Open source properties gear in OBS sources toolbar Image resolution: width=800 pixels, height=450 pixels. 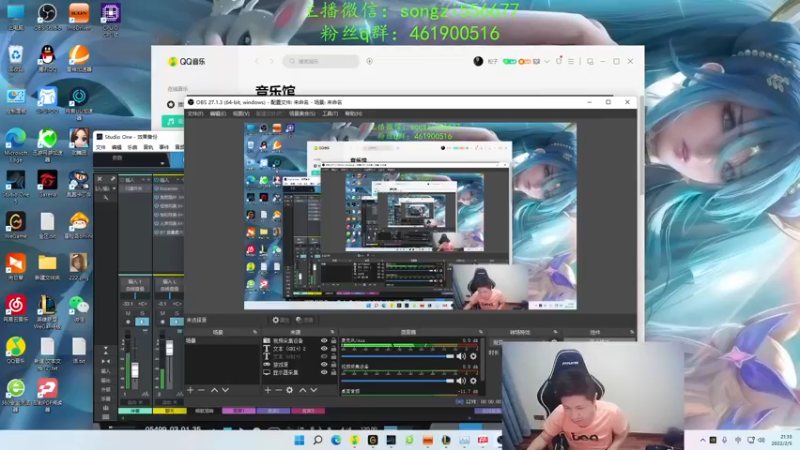click(290, 390)
